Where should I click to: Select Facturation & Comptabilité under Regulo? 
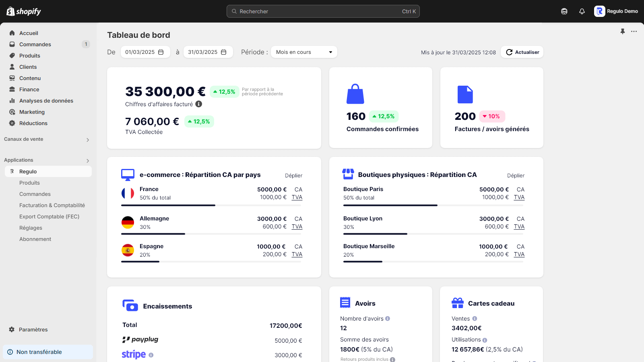pyautogui.click(x=52, y=205)
